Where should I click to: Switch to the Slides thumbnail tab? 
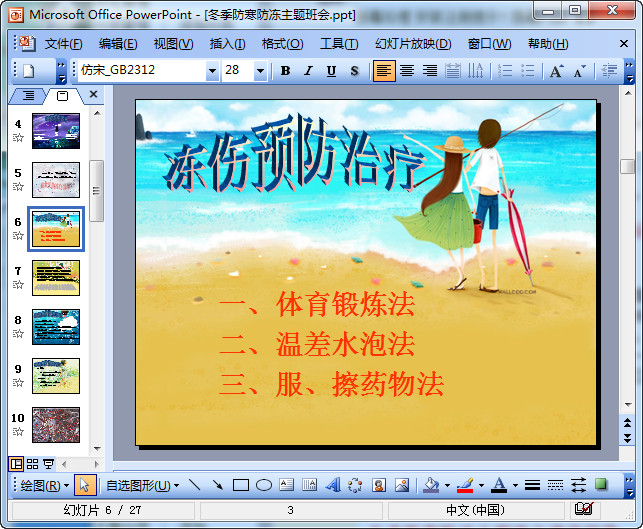[x=62, y=96]
